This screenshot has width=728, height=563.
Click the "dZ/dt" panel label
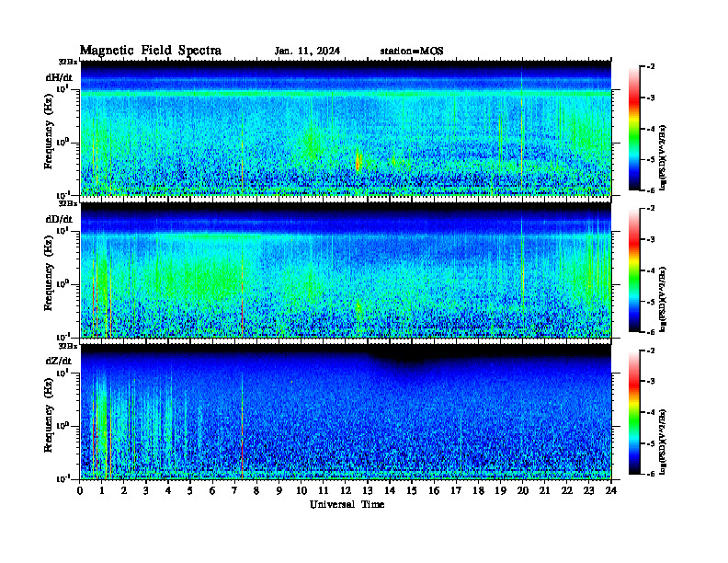[x=59, y=361]
